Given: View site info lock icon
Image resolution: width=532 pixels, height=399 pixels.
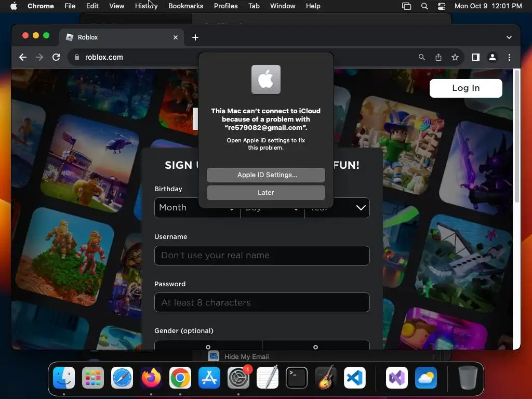Looking at the screenshot, I should [77, 57].
